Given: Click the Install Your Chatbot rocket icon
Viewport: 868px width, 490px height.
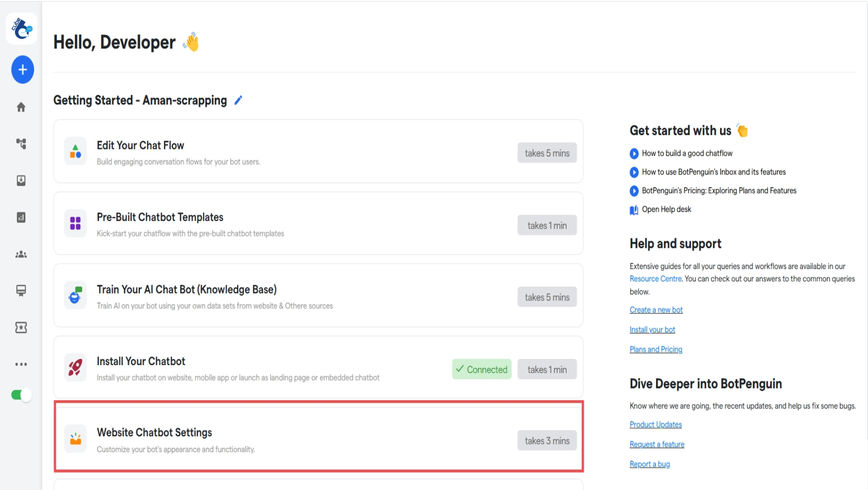Looking at the screenshot, I should 75,367.
